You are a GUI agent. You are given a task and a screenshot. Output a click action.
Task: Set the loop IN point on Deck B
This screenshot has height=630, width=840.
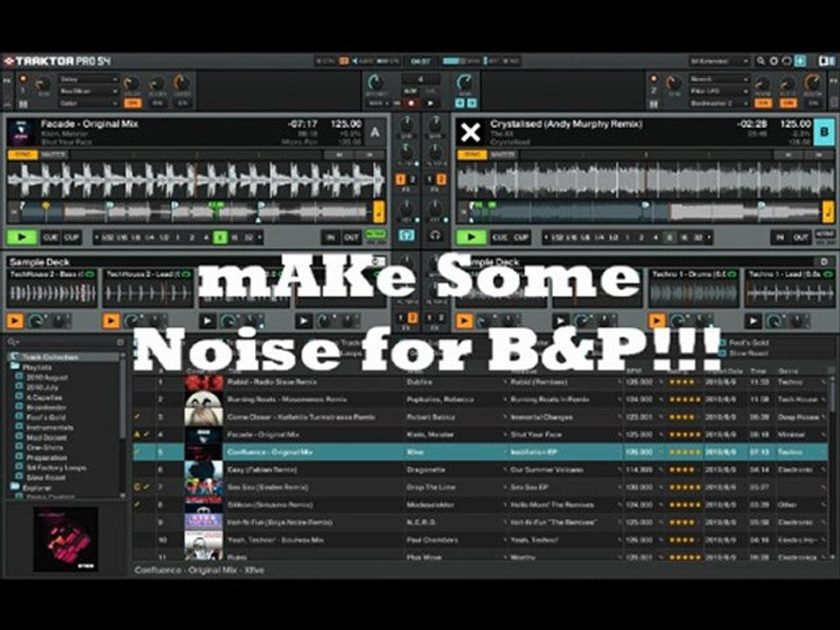tap(780, 237)
